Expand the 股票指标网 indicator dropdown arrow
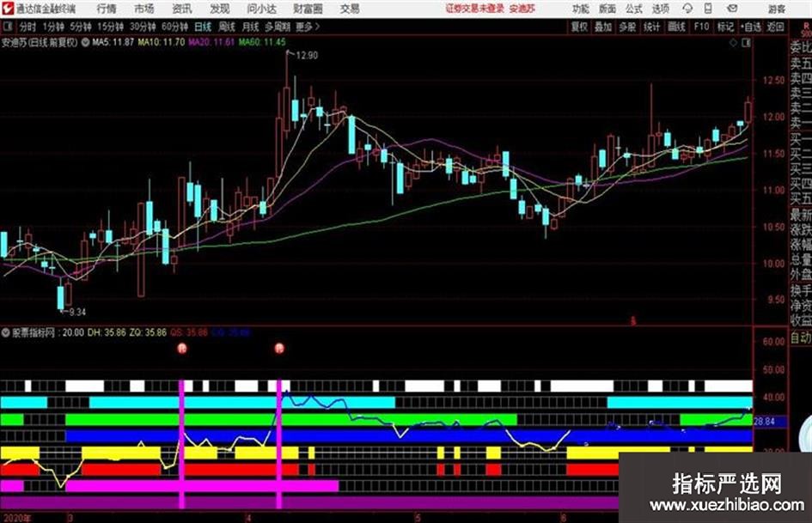The image size is (812, 523). tap(6, 332)
